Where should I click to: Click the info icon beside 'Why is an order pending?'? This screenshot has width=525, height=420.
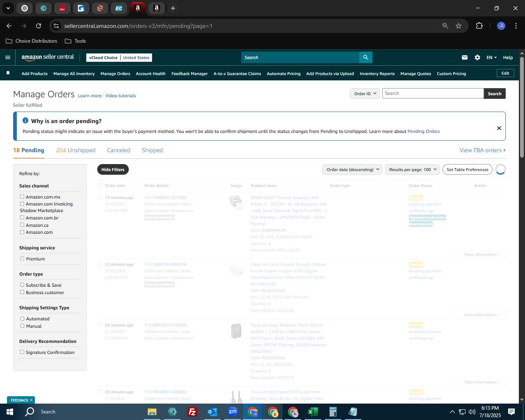click(25, 121)
